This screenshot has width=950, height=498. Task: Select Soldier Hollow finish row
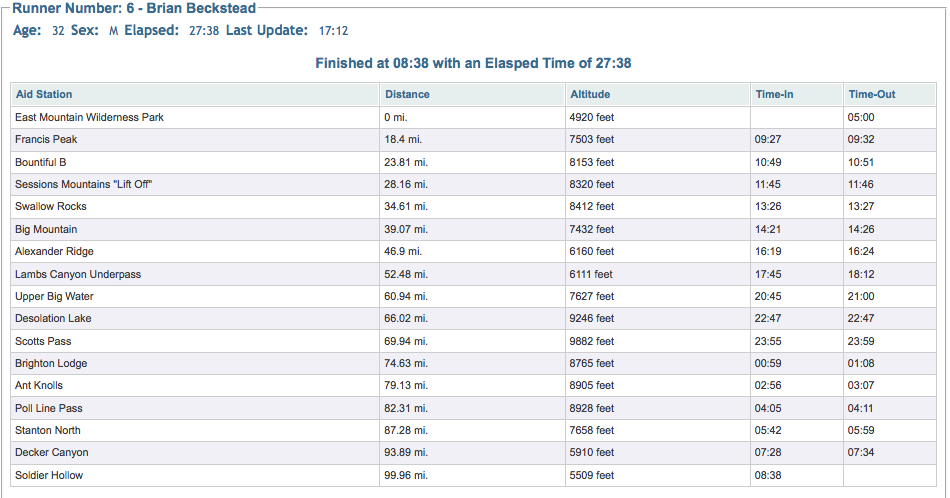473,476
